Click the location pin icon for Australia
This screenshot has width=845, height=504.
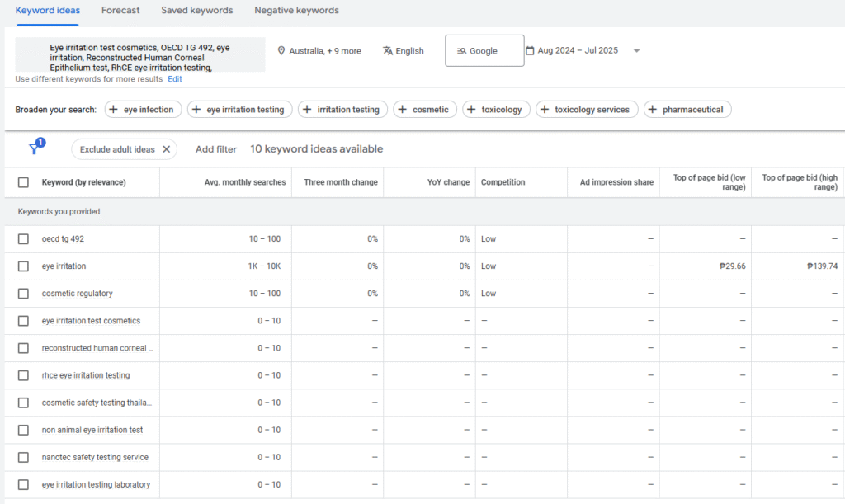281,51
